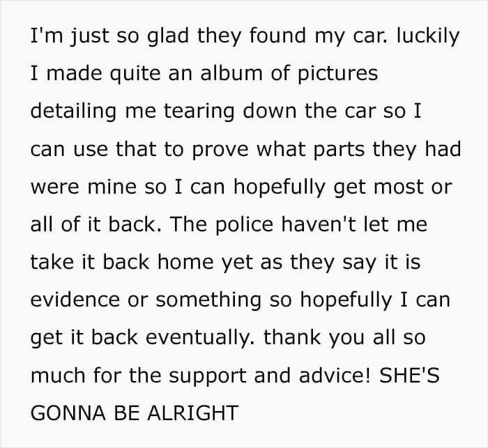Click on "The police" text
This screenshot has width=488, height=448.
coord(221,224)
